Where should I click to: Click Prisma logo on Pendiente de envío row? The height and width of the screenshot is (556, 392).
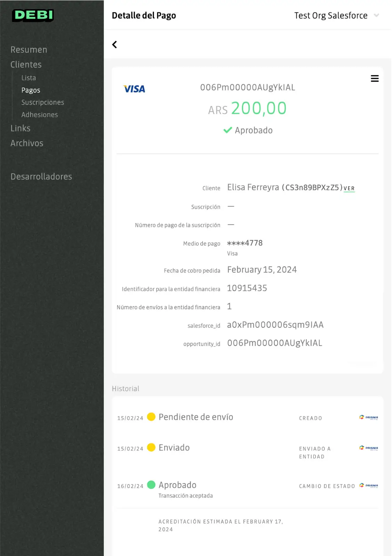(368, 417)
